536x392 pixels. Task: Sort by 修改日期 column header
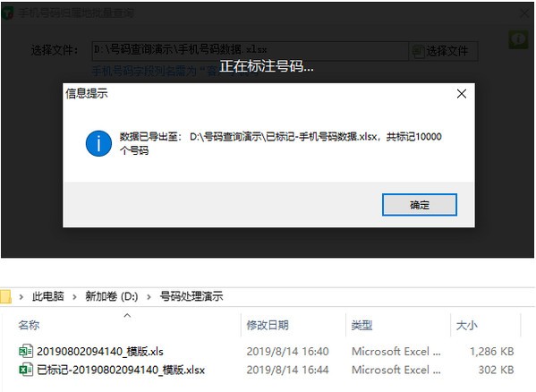point(268,325)
